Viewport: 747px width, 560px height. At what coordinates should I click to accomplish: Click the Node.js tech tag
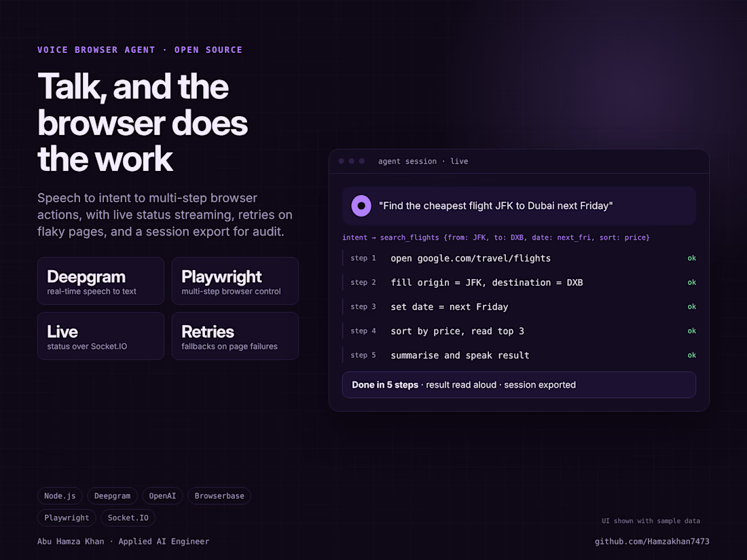click(x=60, y=496)
